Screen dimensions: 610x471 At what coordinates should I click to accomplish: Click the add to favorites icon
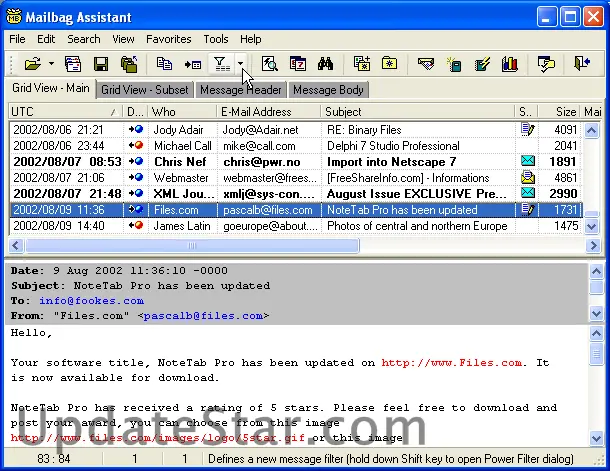[x=362, y=64]
